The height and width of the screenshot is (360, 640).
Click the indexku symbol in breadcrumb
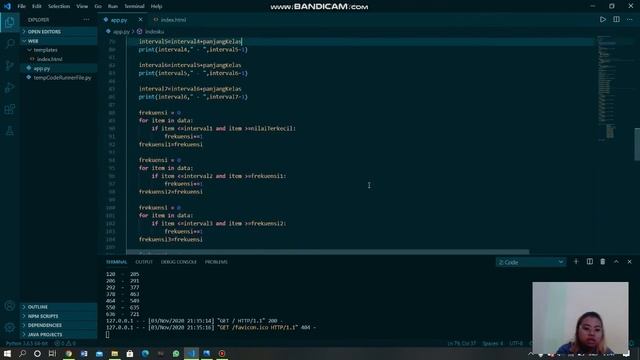154,31
